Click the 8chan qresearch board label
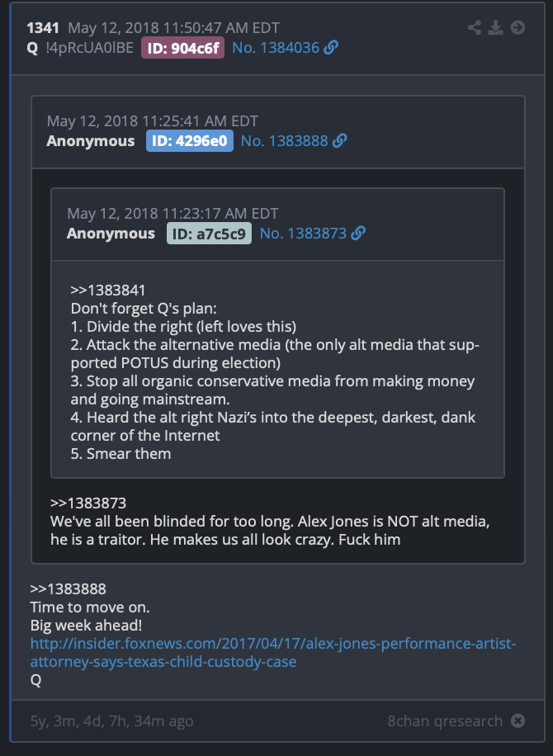This screenshot has height=756, width=553. coord(445,721)
